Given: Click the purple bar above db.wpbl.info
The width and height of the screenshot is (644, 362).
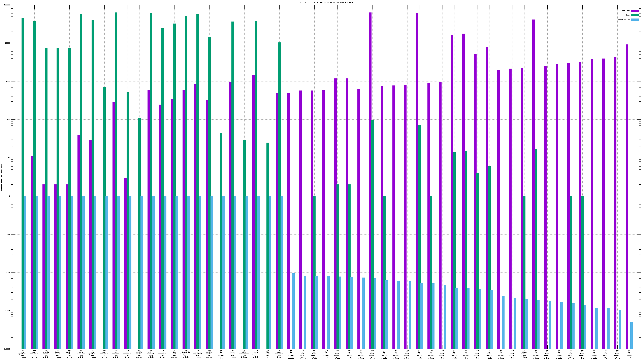Looking at the screenshot, I should coord(172,200).
